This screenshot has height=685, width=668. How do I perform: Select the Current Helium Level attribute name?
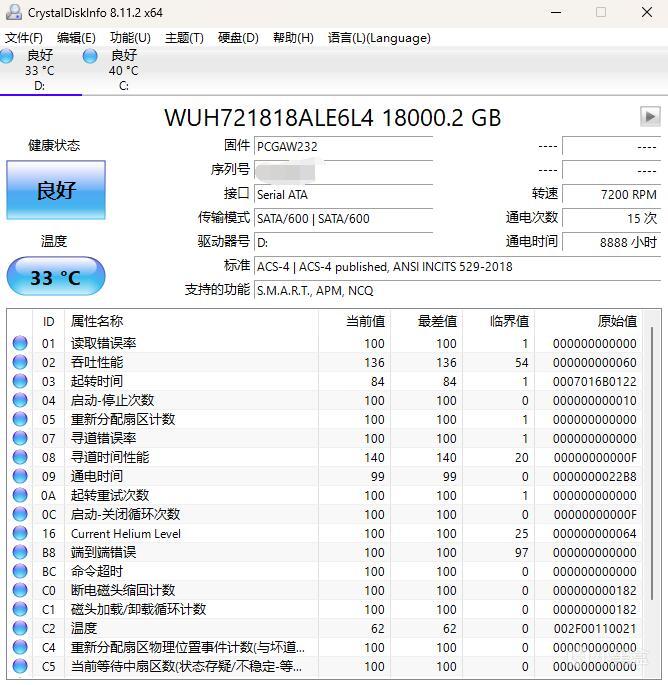[126, 533]
